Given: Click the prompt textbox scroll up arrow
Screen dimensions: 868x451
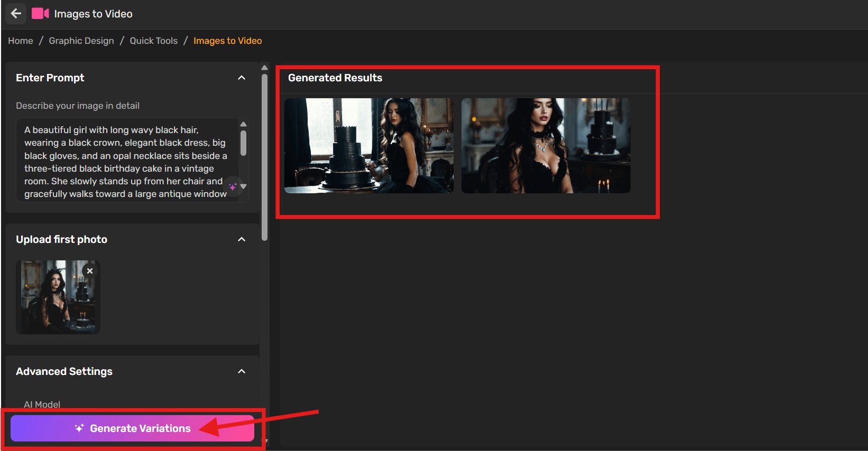Looking at the screenshot, I should click(244, 124).
